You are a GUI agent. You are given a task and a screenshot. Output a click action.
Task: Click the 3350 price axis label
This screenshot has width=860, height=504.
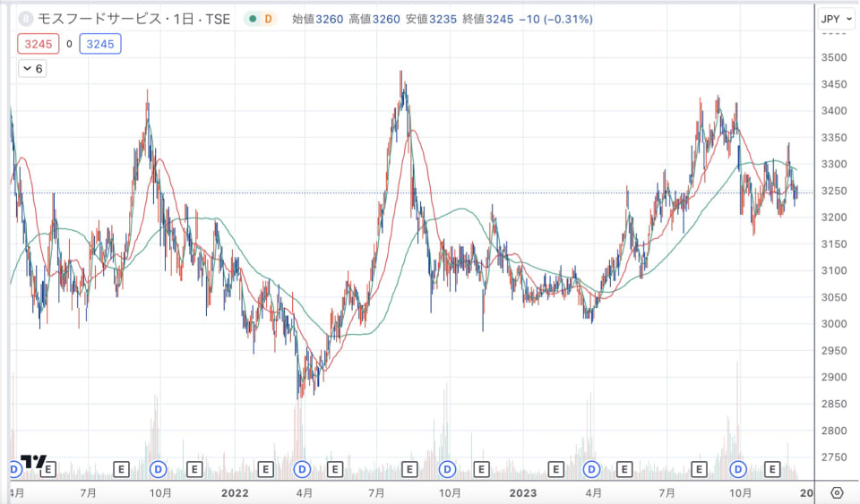[834, 138]
